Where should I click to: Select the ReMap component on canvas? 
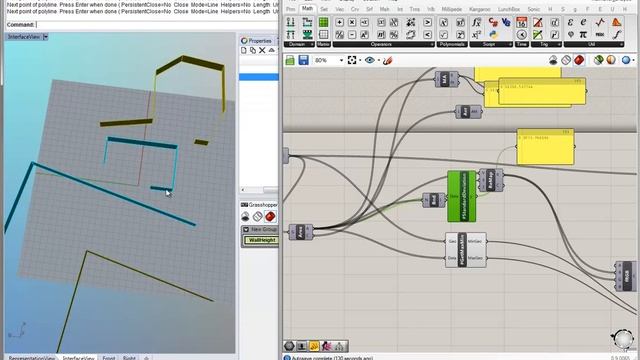click(491, 180)
